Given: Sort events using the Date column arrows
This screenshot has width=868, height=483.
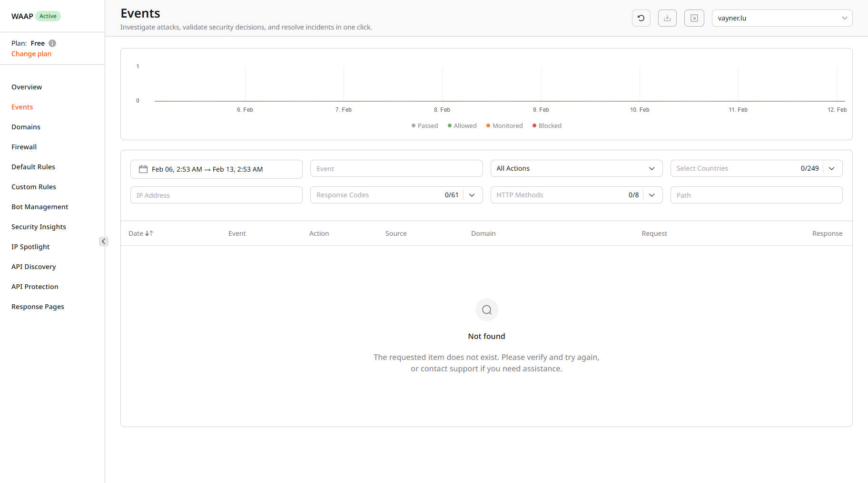Looking at the screenshot, I should coord(150,233).
